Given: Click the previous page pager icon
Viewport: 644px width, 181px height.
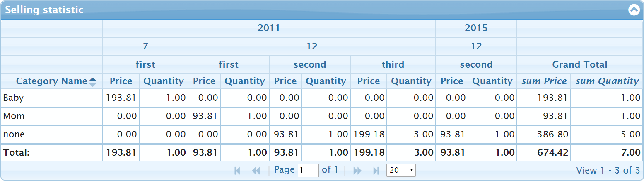Looking at the screenshot, I should click(256, 171).
